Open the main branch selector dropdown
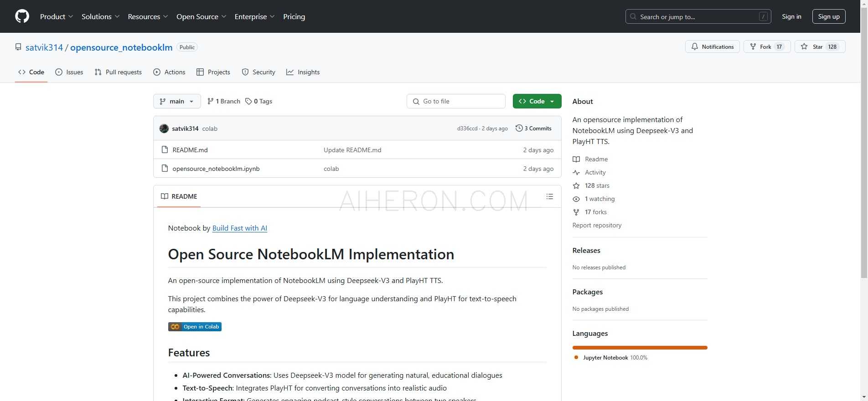Viewport: 868px width, 401px height. pyautogui.click(x=177, y=101)
